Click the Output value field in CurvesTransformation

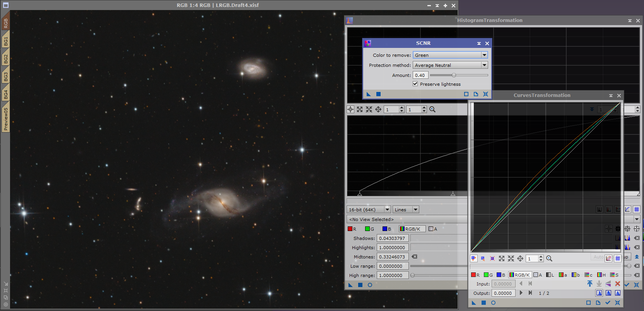(x=503, y=293)
